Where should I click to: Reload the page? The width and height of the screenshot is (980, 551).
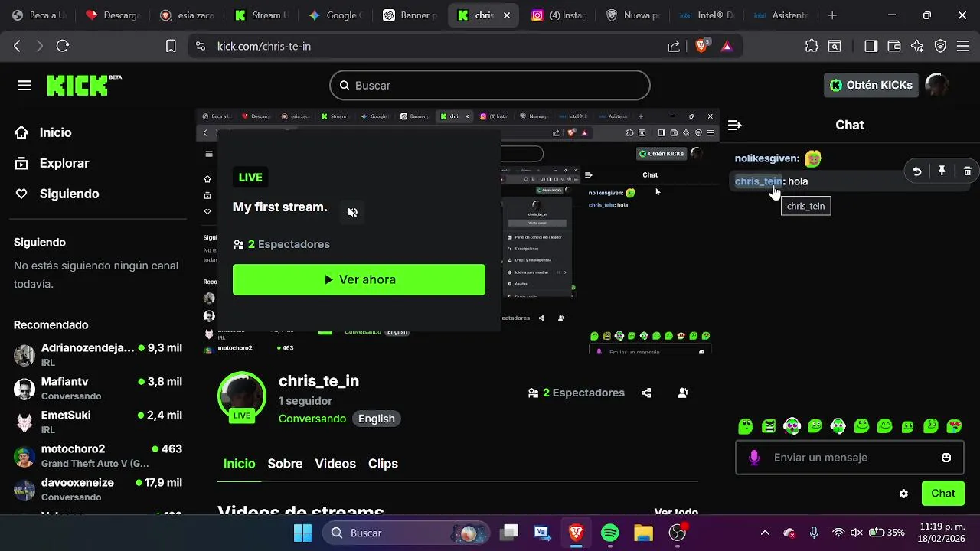point(63,46)
